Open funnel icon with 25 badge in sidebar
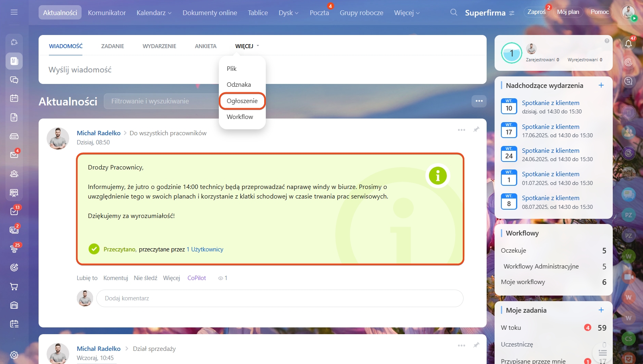The height and width of the screenshot is (364, 643). click(x=14, y=249)
